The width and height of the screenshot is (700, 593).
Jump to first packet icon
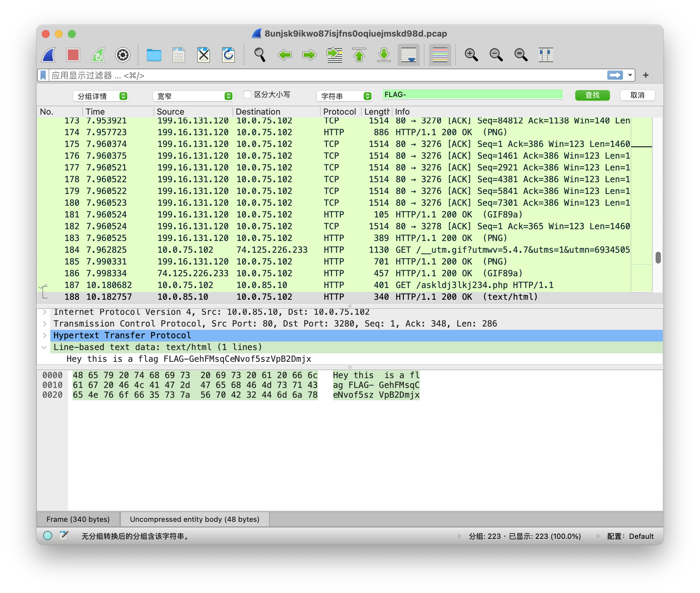359,55
